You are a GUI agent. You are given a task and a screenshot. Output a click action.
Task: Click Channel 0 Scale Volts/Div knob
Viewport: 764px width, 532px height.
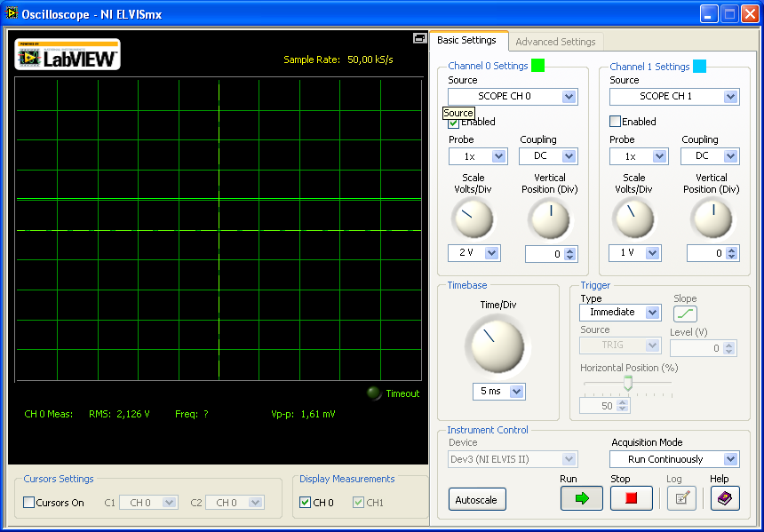pos(472,218)
